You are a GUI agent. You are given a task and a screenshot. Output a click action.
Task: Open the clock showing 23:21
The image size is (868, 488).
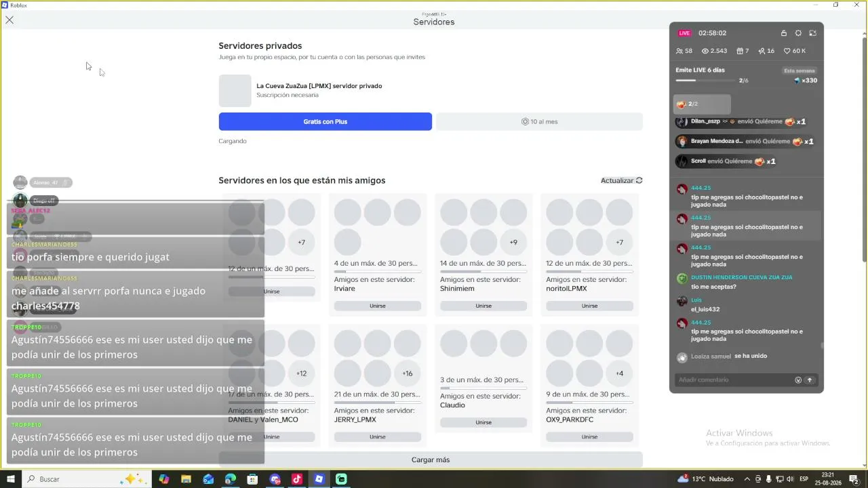827,479
